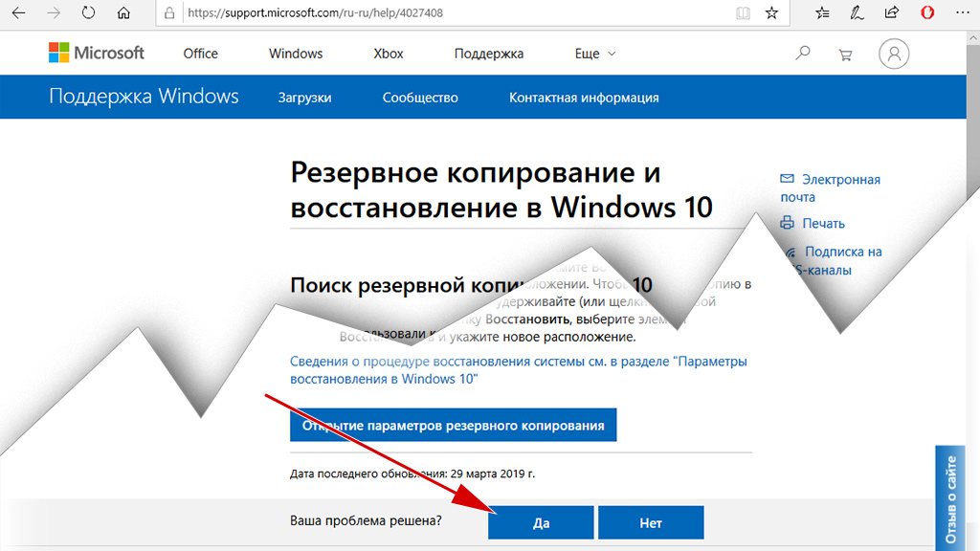Click the Opera extension icon
The width and height of the screenshot is (980, 551).
(927, 12)
